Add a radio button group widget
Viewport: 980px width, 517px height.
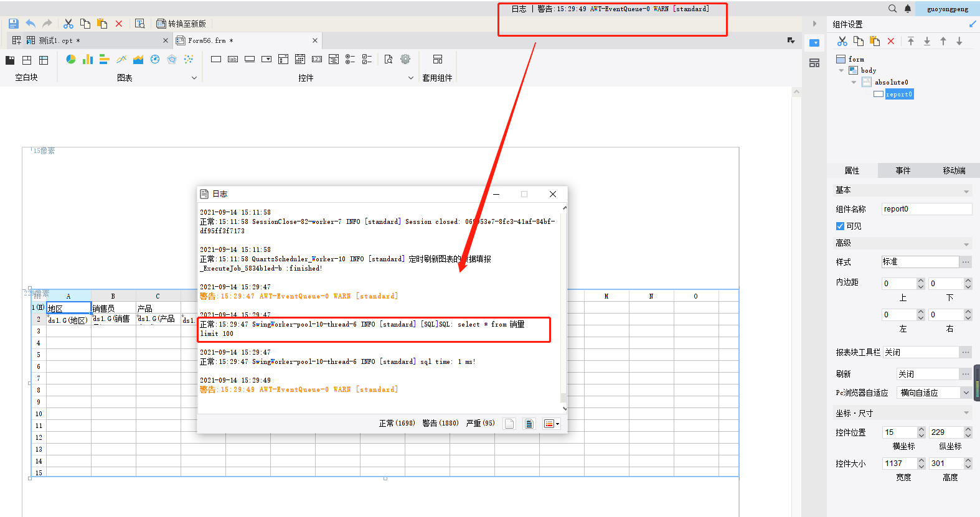[351, 59]
